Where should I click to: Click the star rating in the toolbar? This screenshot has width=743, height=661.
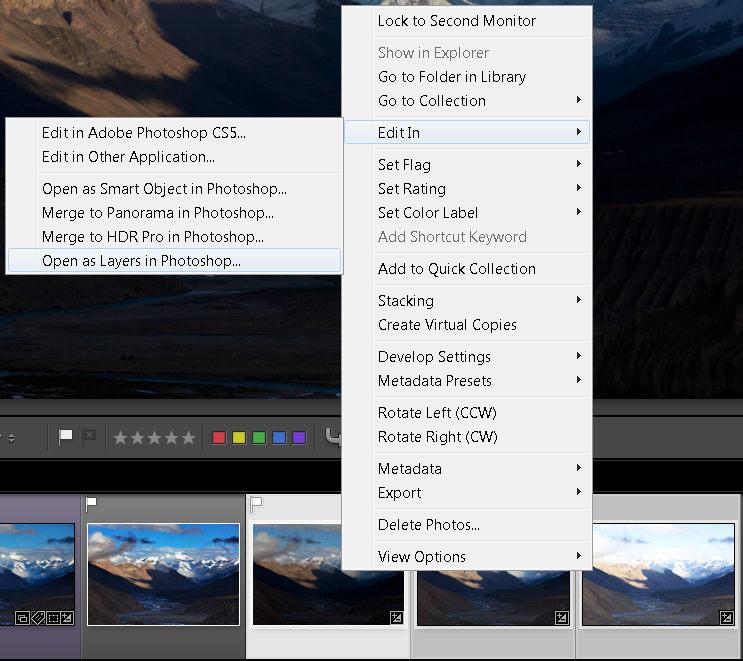pyautogui.click(x=153, y=438)
